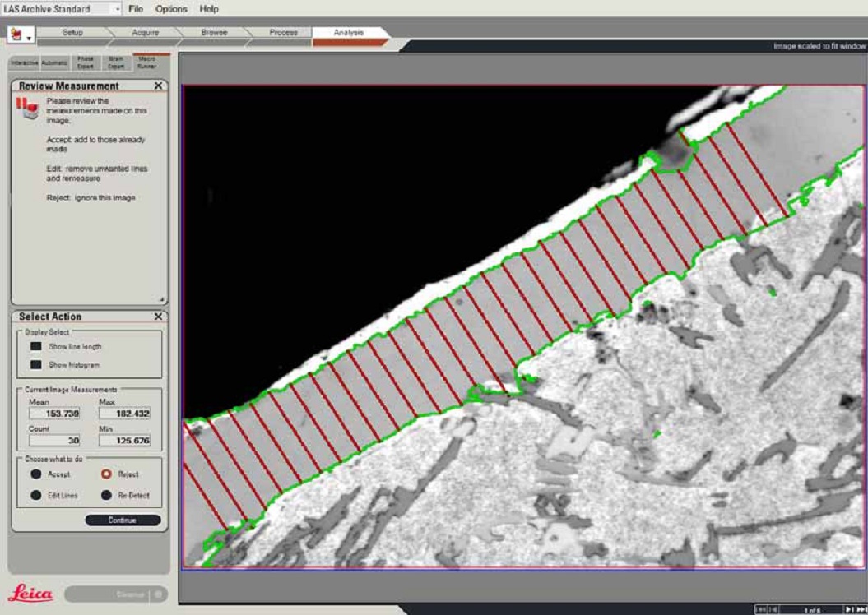Choose the Edit Lines radio option
Screen dimensions: 868x615
[36, 495]
